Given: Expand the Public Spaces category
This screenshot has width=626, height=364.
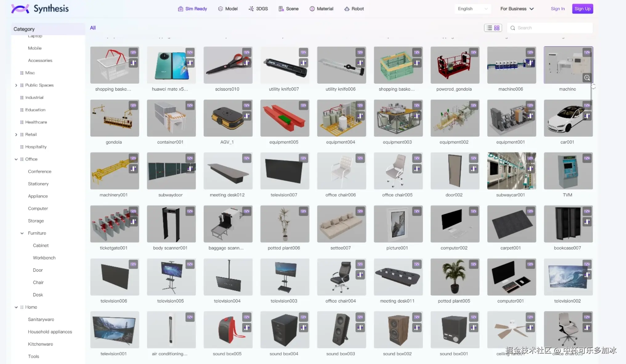Looking at the screenshot, I should 16,85.
